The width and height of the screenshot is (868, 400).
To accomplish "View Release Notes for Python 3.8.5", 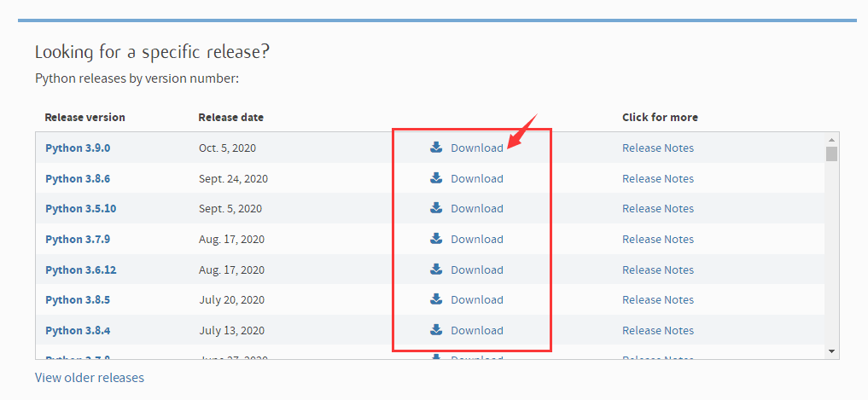I will tap(658, 300).
